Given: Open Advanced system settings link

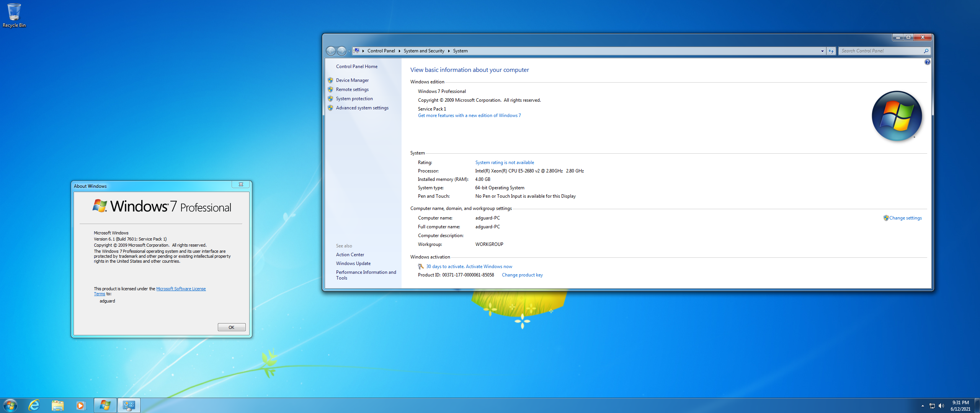Looking at the screenshot, I should 362,108.
